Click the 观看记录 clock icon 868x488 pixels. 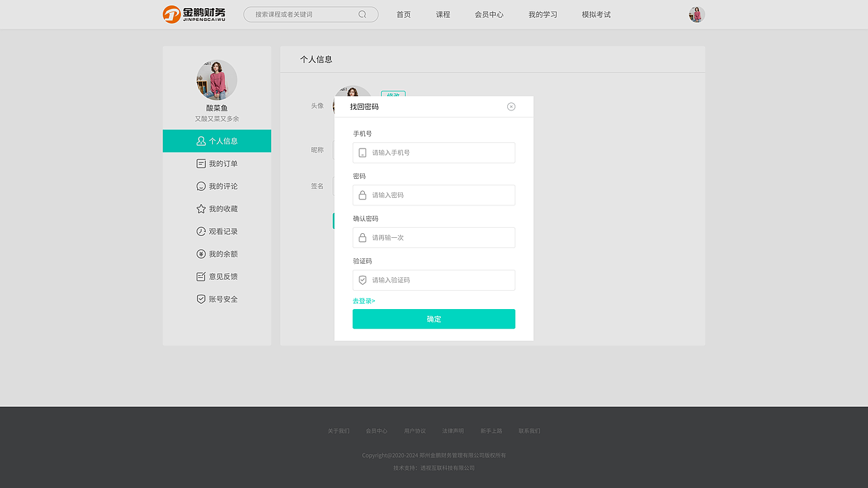pyautogui.click(x=201, y=231)
